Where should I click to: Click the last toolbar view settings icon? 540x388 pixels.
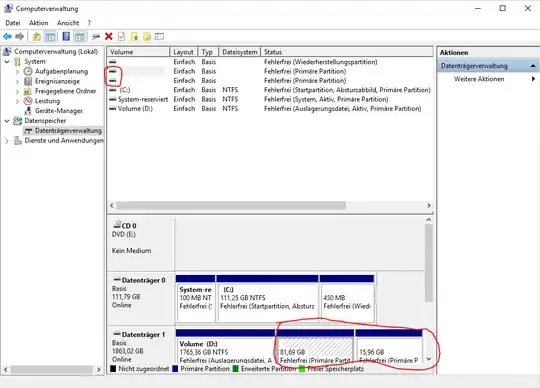click(159, 36)
